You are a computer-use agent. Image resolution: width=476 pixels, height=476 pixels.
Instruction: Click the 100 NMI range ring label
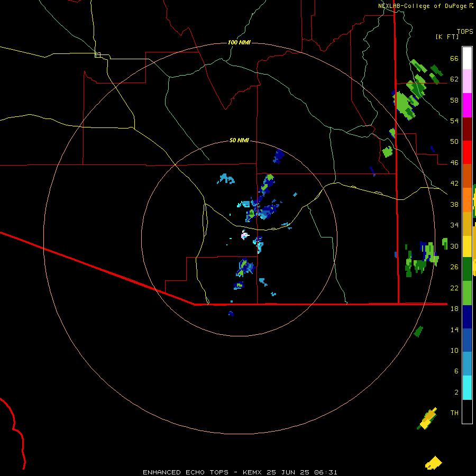(x=239, y=42)
